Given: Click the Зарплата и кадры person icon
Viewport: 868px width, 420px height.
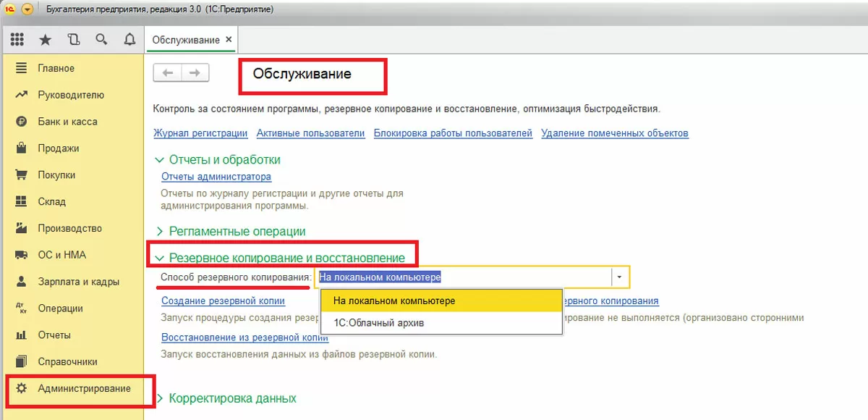Looking at the screenshot, I should tap(22, 282).
